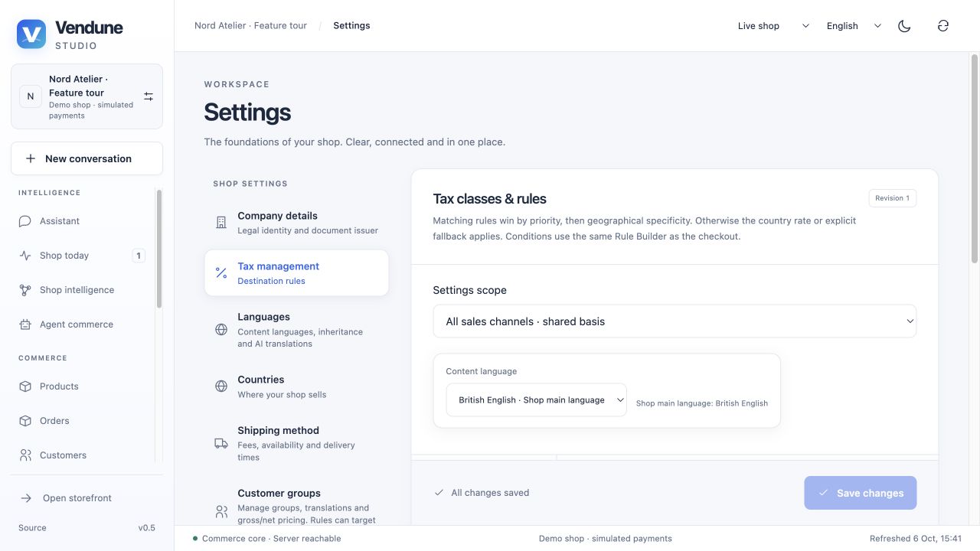Click the Orders package icon
The height and width of the screenshot is (551, 980).
coord(25,421)
